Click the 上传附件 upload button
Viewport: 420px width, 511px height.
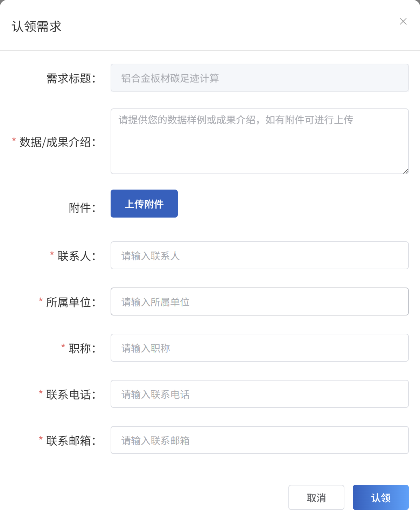144,204
